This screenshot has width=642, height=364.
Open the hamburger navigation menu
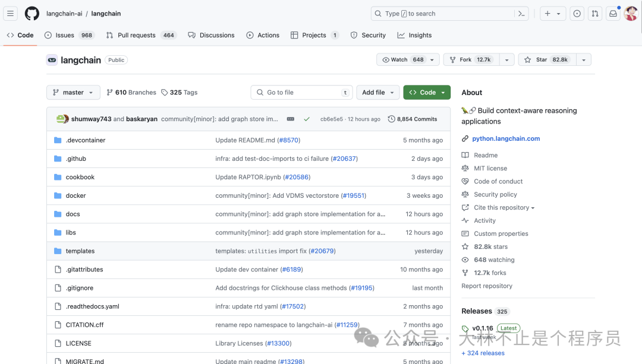(11, 14)
